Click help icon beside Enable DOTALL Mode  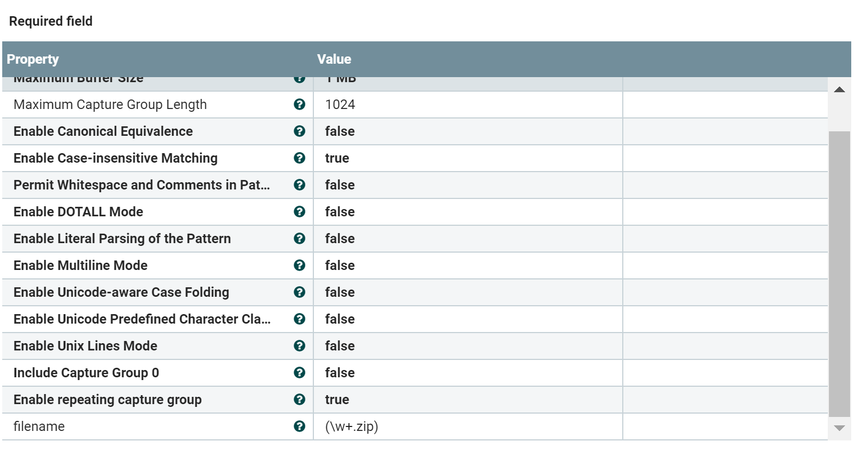coord(299,212)
